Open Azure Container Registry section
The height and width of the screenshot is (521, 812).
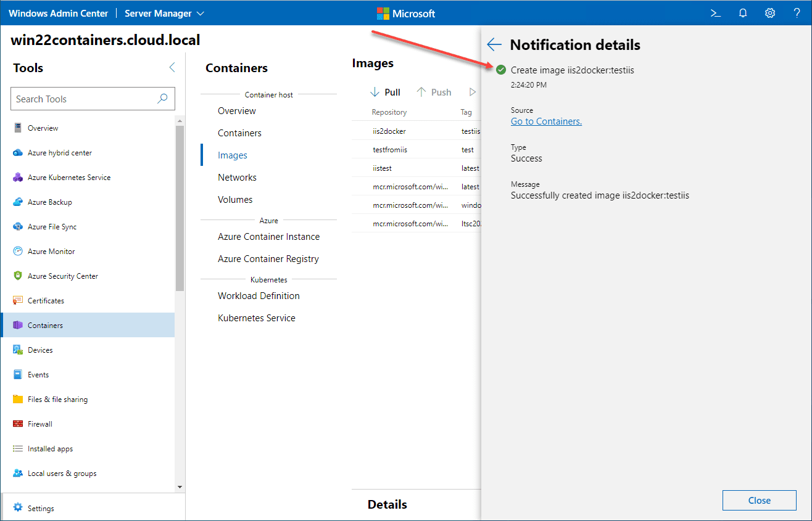[268, 259]
